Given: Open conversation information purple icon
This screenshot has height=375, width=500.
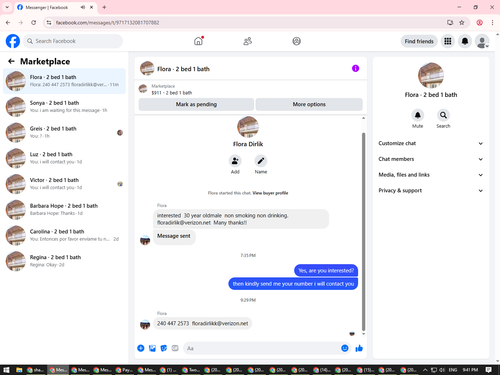Looking at the screenshot, I should [355, 68].
